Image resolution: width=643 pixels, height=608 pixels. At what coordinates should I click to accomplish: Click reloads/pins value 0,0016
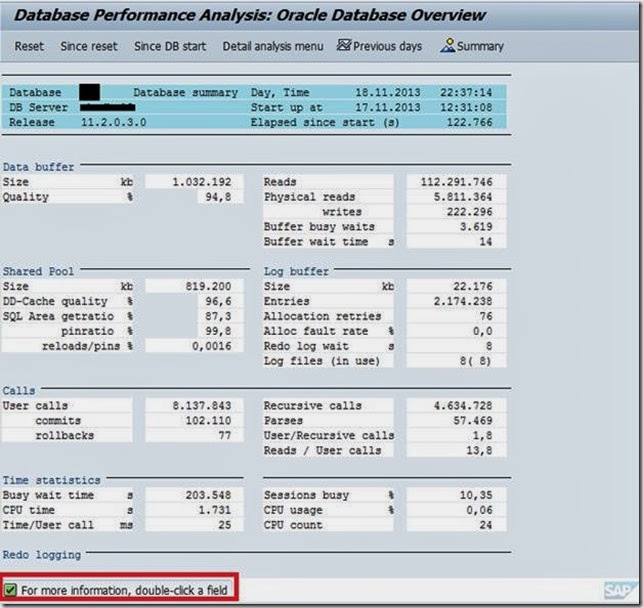194,346
